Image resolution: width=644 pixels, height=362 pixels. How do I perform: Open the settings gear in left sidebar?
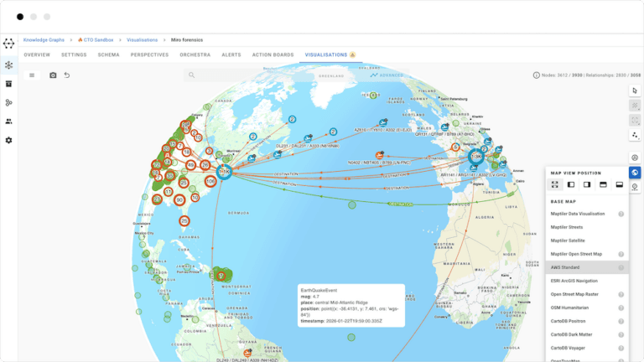8,140
